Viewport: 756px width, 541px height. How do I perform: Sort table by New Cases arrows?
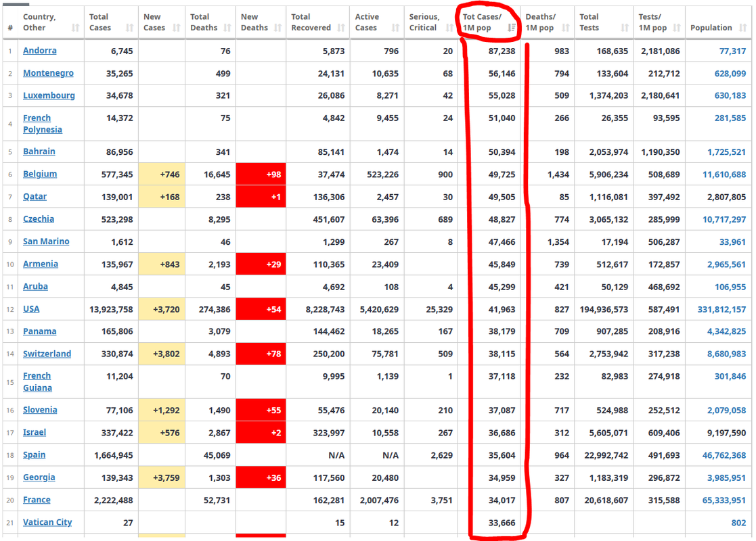(x=177, y=28)
